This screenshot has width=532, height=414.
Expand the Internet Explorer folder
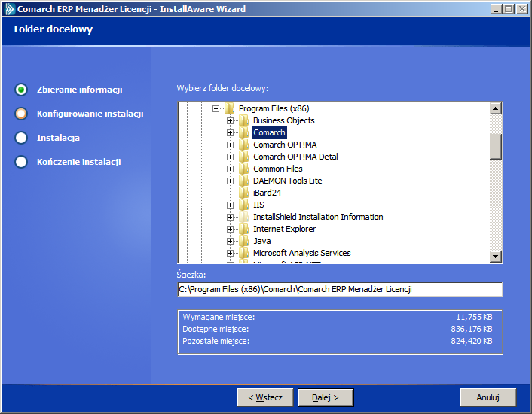(230, 230)
